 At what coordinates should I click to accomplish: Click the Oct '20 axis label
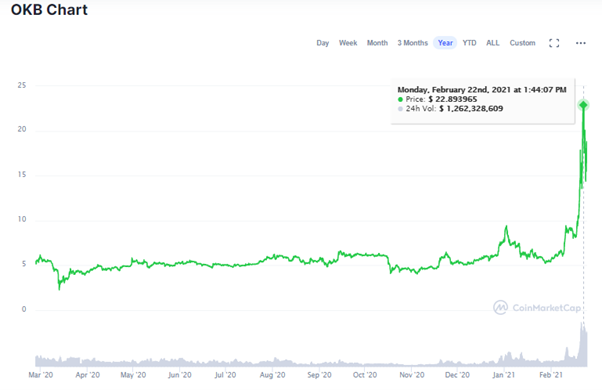(x=365, y=375)
